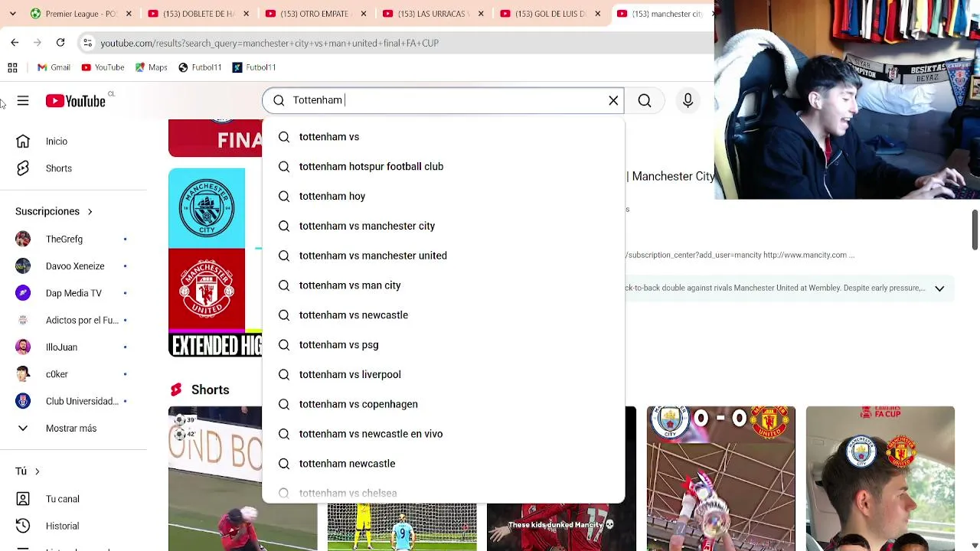This screenshot has width=980, height=551.
Task: Select suggestion 'tottenham vs manchester city'
Action: pyautogui.click(x=443, y=226)
